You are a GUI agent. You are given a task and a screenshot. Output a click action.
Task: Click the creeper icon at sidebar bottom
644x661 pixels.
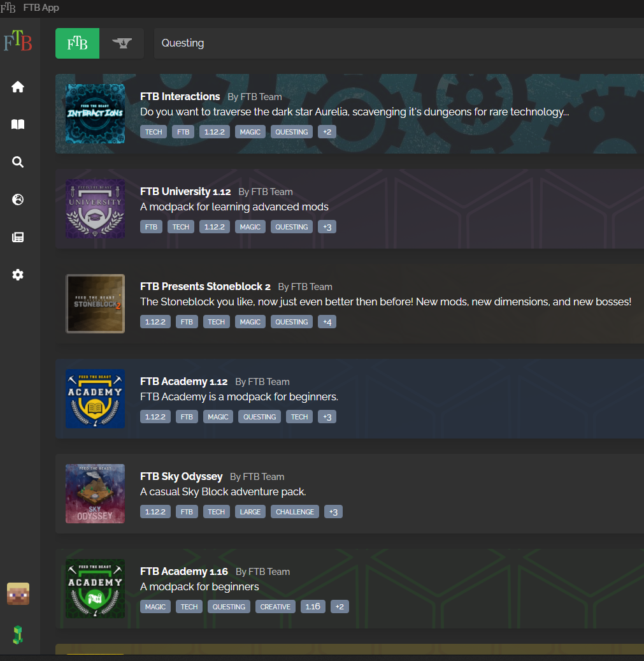click(18, 634)
